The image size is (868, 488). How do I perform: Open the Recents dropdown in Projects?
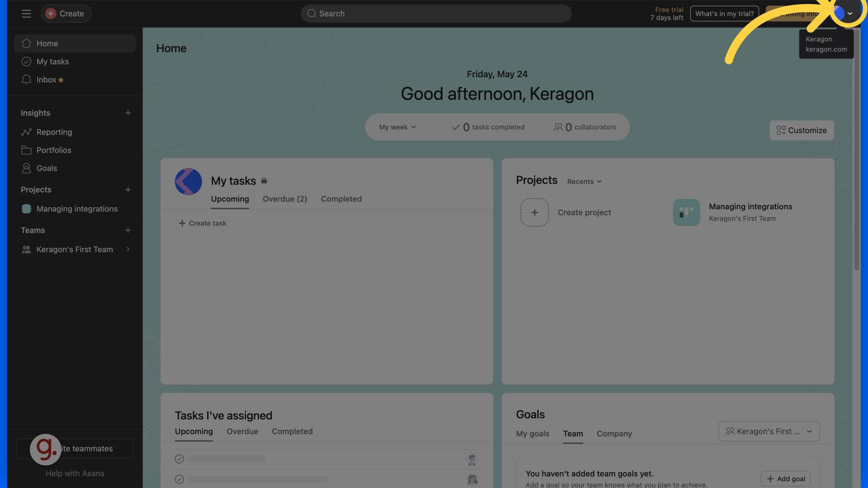pos(584,181)
